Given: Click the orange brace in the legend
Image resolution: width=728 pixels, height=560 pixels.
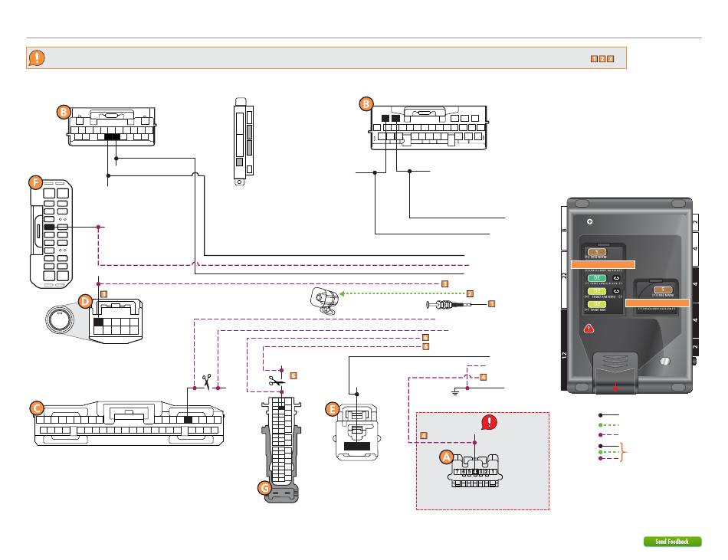Looking at the screenshot, I should tap(625, 452).
